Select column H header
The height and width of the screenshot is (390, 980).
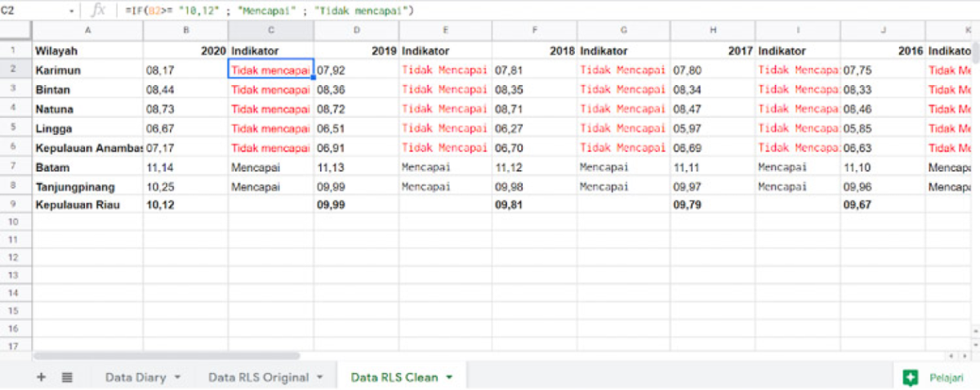pyautogui.click(x=713, y=30)
